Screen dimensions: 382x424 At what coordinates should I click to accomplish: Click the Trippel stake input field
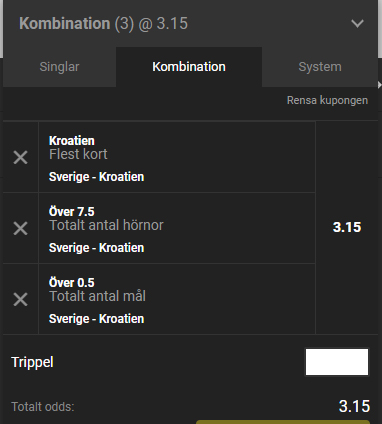click(337, 362)
